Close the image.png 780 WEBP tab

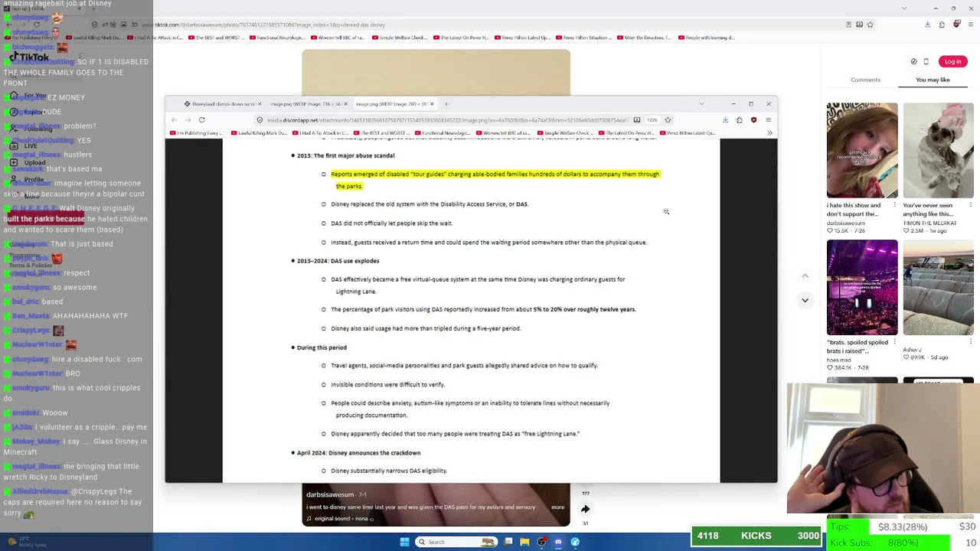(x=433, y=104)
